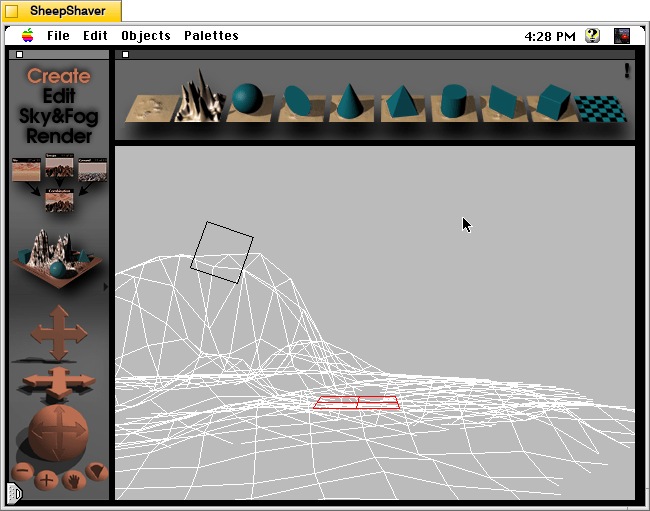Image resolution: width=650 pixels, height=511 pixels.
Task: Select the Combination preset thumbnail
Action: (59, 200)
